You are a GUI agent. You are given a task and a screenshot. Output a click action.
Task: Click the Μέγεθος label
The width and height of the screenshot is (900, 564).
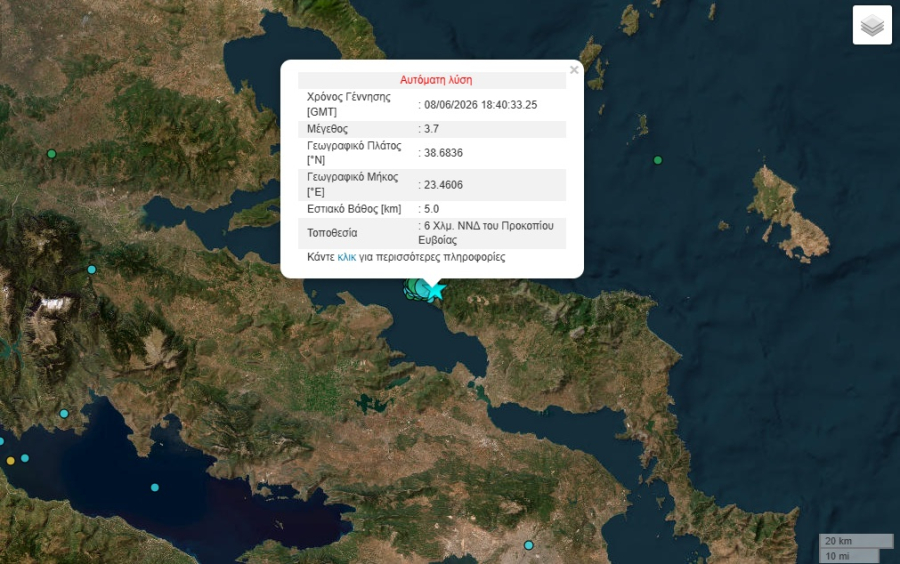pyautogui.click(x=327, y=129)
